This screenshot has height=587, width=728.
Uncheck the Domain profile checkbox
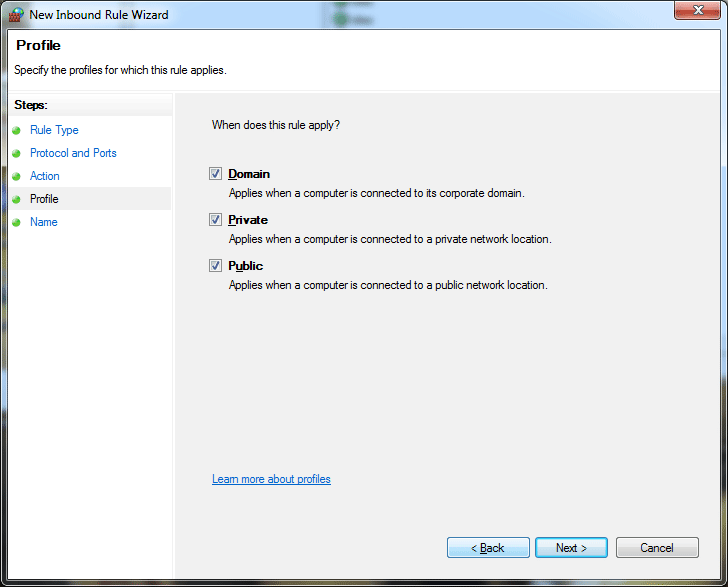(215, 174)
